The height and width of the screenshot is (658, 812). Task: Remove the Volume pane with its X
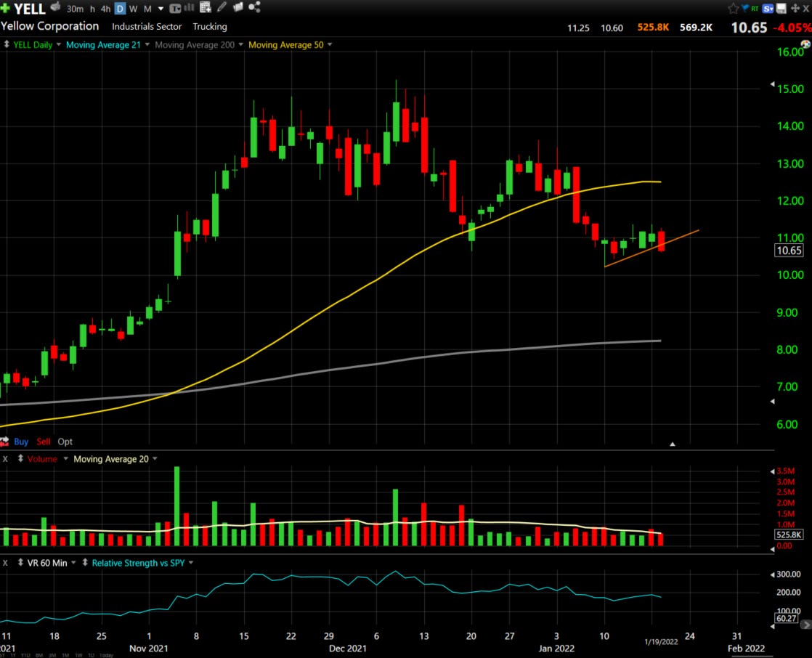pyautogui.click(x=5, y=459)
